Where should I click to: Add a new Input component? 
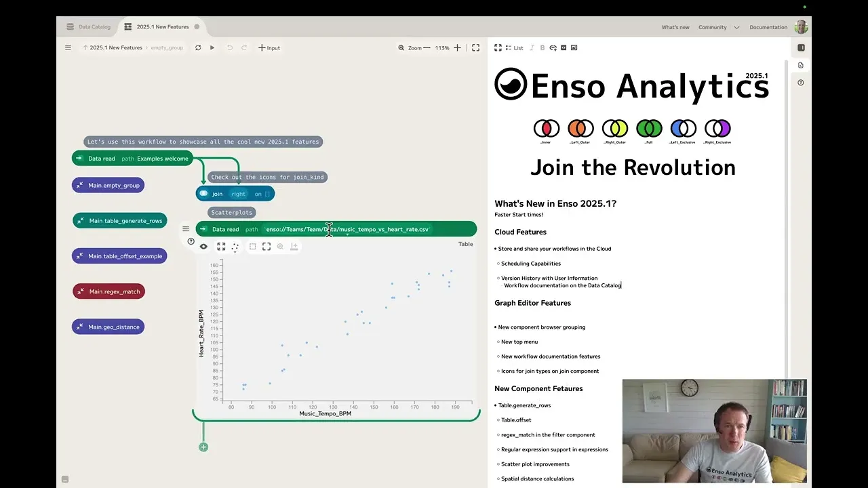pos(269,47)
